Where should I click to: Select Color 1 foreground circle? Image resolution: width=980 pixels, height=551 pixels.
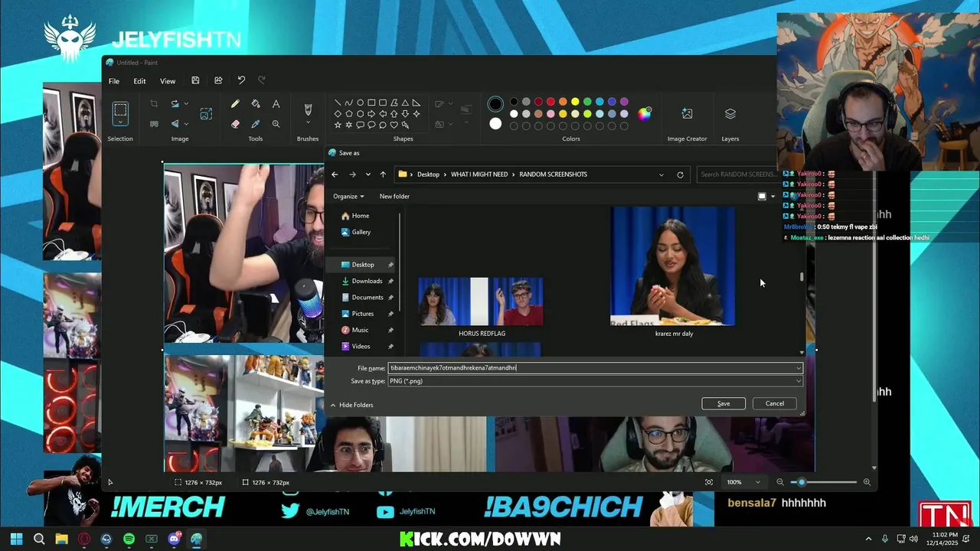(495, 104)
